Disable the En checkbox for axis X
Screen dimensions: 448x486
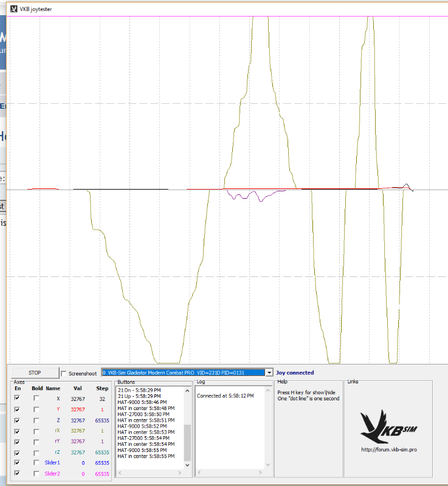[17, 398]
